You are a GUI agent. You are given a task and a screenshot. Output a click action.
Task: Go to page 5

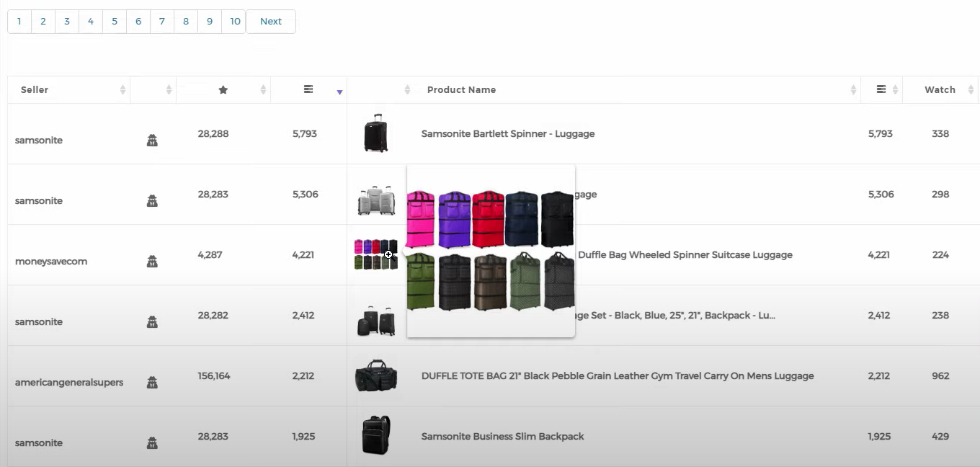(x=115, y=22)
